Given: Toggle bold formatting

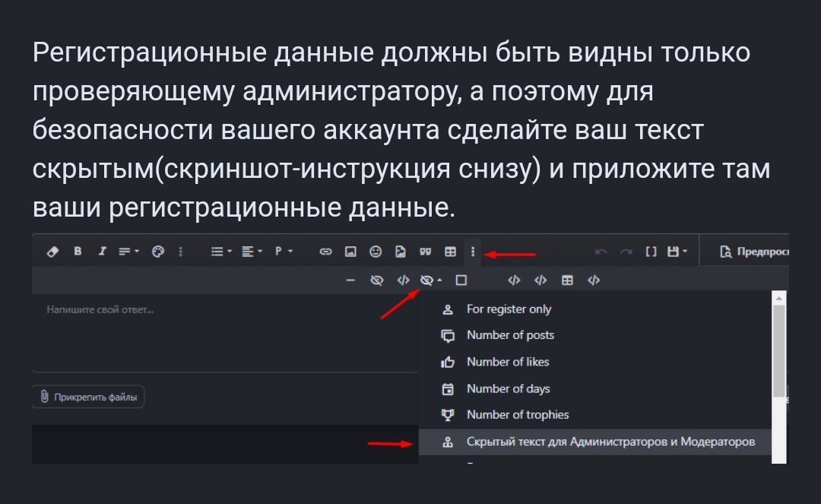Looking at the screenshot, I should click(x=78, y=252).
